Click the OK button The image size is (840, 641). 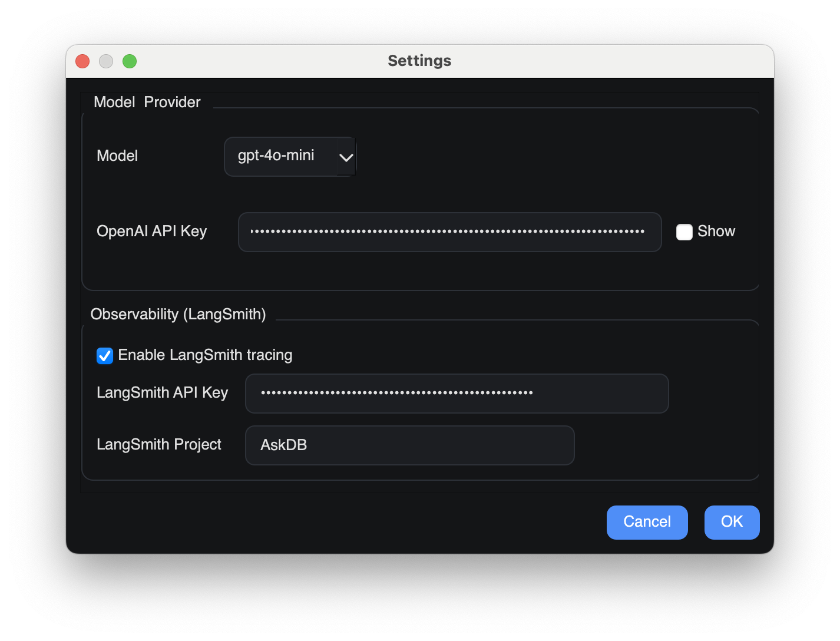tap(732, 522)
